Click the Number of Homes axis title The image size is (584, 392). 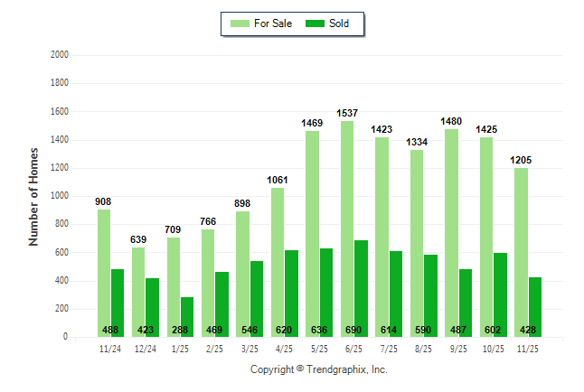click(34, 196)
